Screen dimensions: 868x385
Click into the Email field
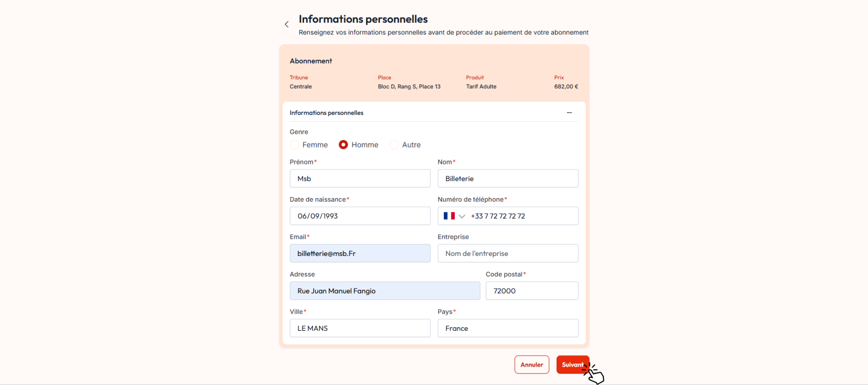[x=360, y=254]
